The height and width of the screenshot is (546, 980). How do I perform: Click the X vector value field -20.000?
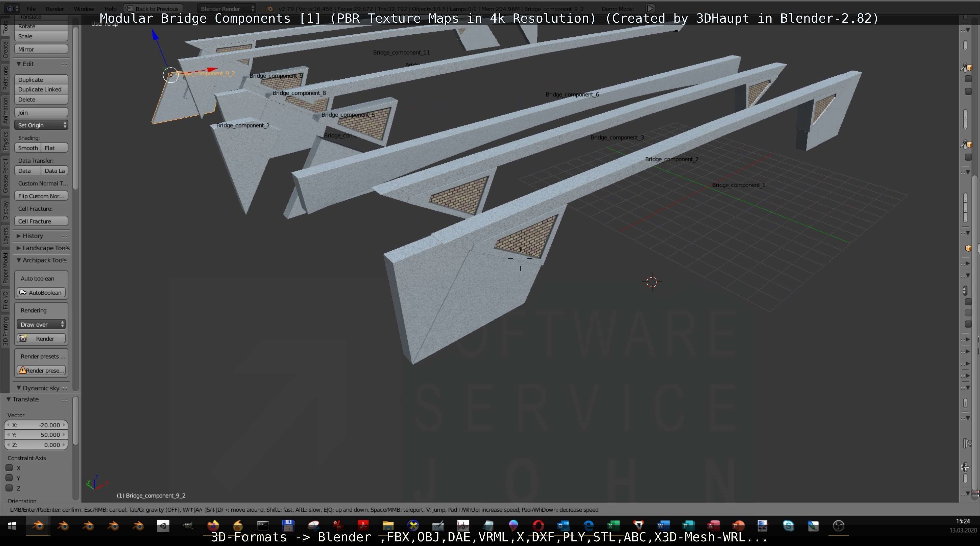coord(36,425)
